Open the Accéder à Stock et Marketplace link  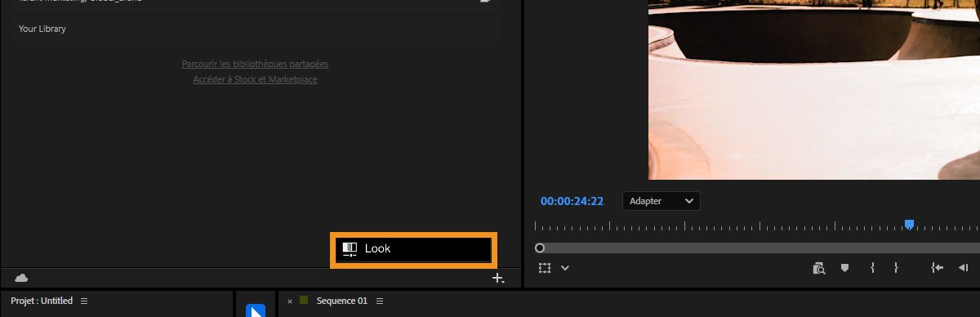pos(255,80)
